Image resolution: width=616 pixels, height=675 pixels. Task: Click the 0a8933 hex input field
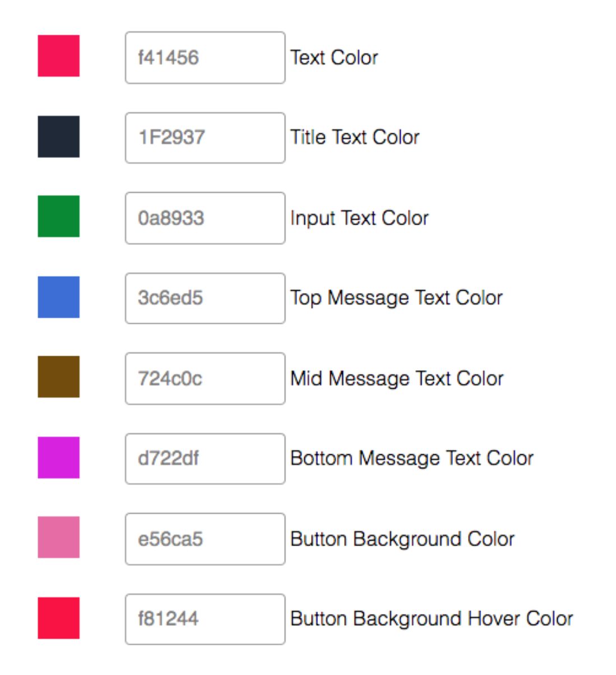click(205, 218)
